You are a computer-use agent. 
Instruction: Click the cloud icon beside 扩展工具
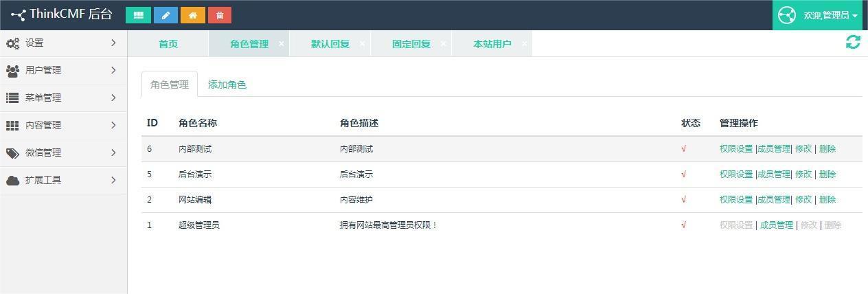(x=12, y=181)
